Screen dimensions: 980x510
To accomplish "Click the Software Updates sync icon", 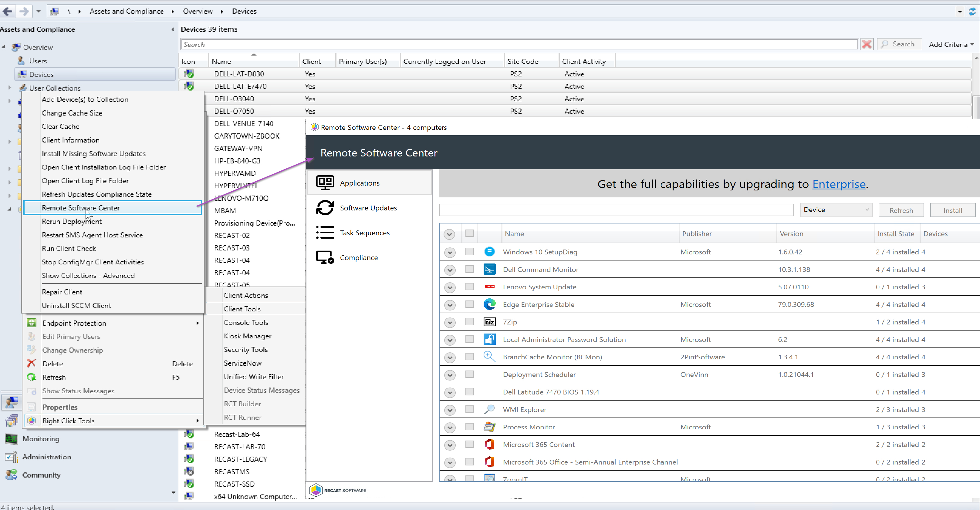I will click(x=325, y=208).
